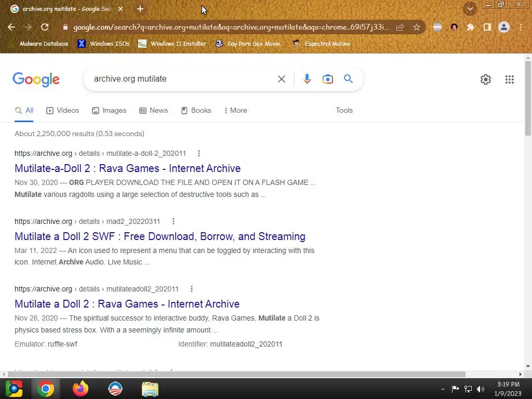Search by image with the camera icon
Screen dimensions: 532x399
coord(327,79)
